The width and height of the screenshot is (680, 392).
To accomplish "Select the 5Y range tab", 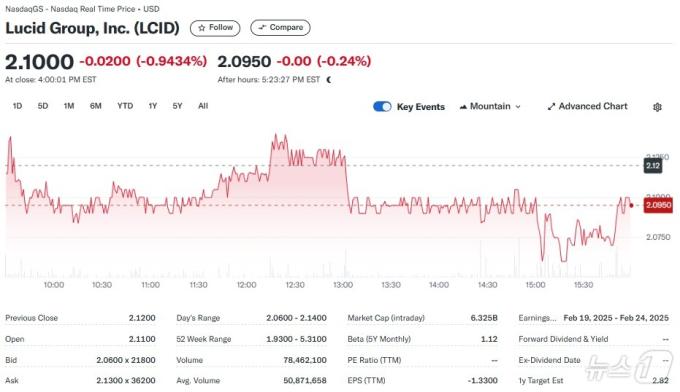I will pos(177,106).
